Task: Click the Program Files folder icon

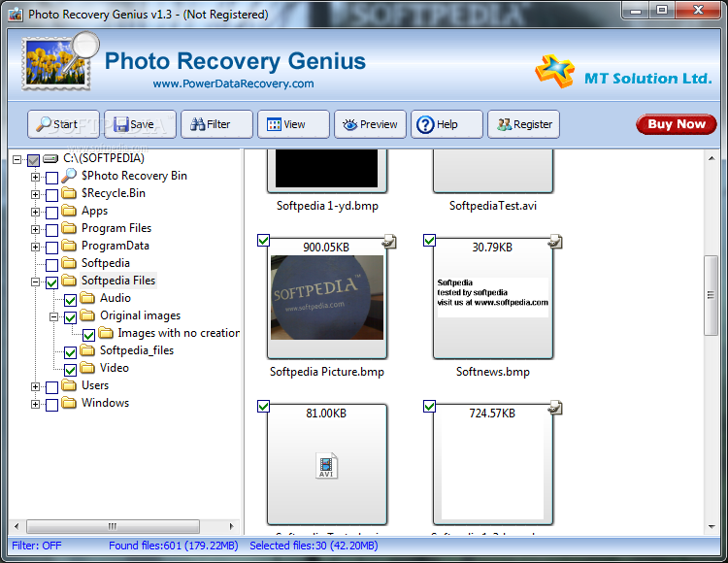Action: (69, 228)
